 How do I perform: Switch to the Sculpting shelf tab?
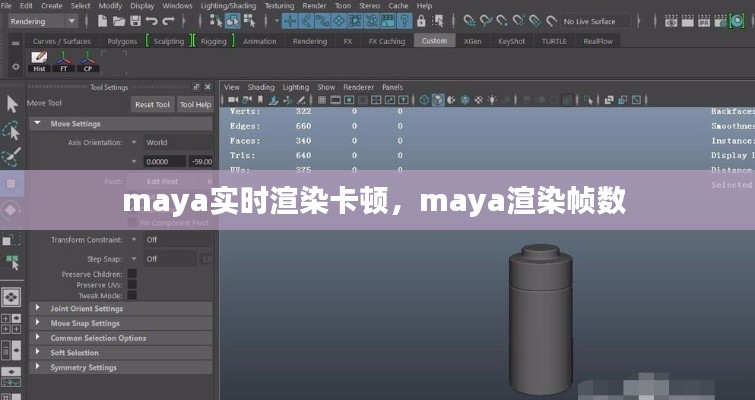(x=168, y=41)
